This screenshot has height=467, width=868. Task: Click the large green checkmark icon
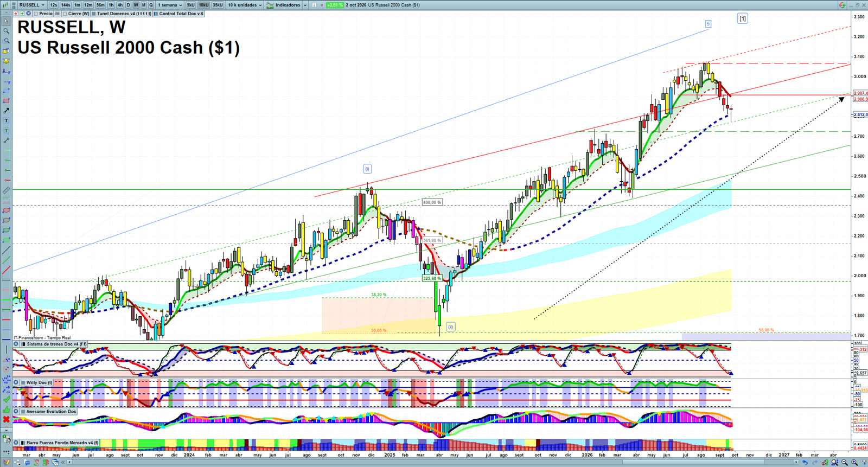6,400
